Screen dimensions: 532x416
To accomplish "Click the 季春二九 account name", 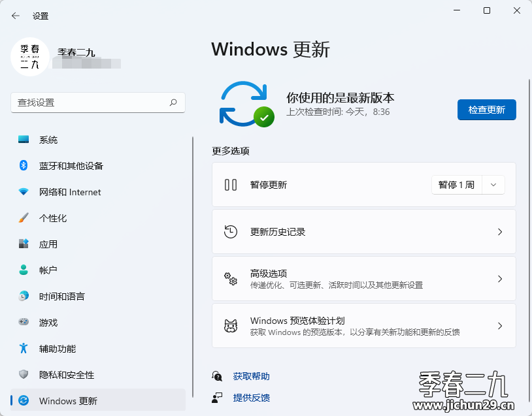I will click(76, 52).
